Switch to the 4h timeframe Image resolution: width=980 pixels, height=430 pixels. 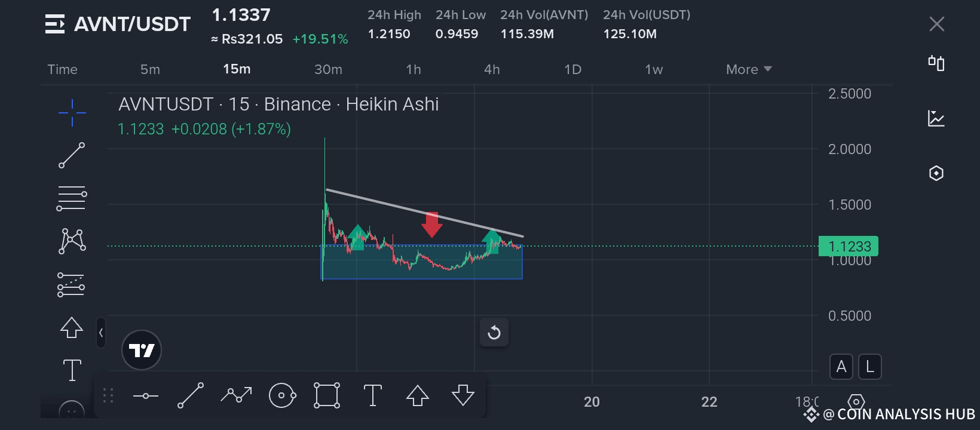[492, 69]
